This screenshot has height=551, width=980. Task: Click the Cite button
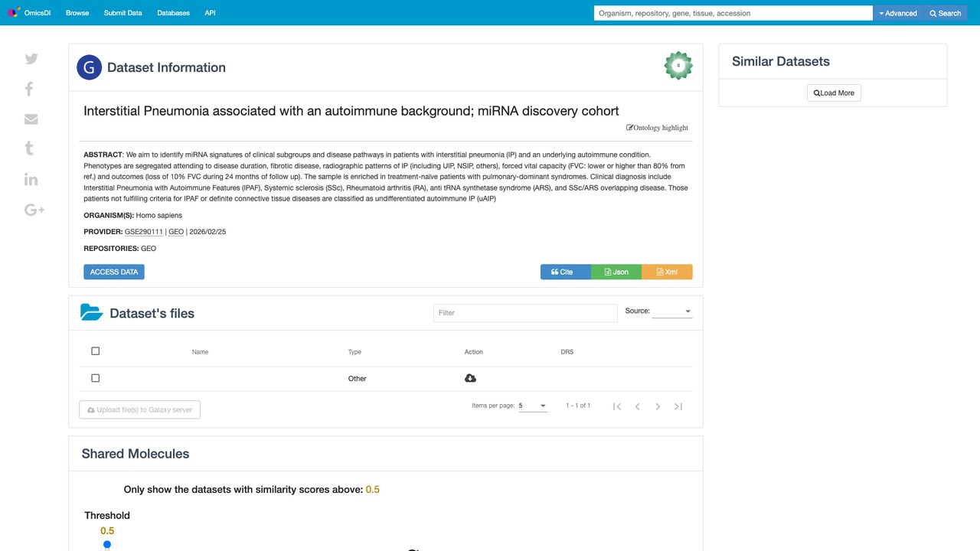[566, 272]
